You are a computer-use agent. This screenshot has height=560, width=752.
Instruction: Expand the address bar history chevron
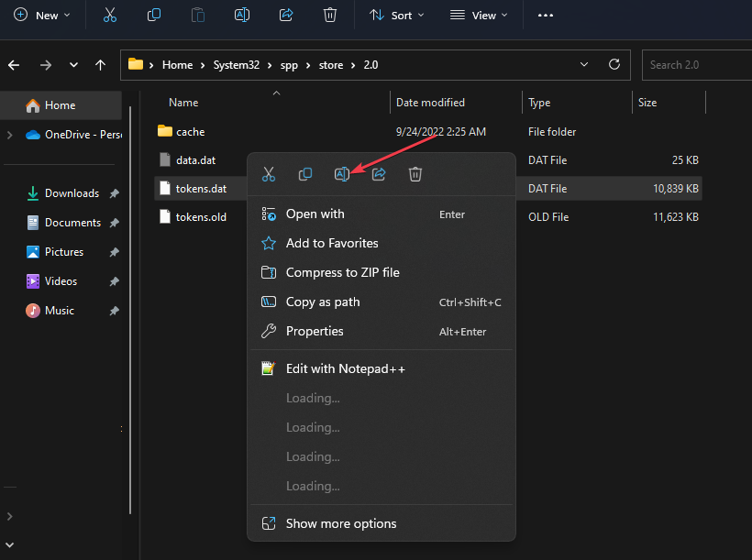585,65
